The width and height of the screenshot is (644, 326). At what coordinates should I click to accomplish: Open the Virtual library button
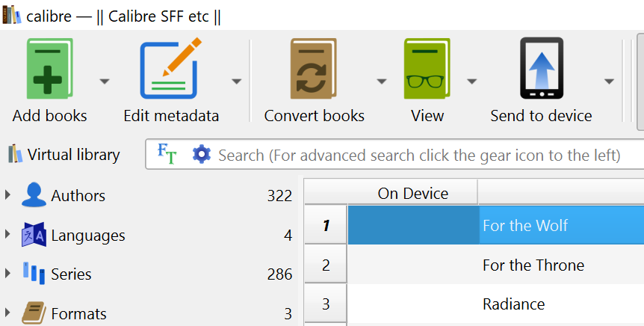(64, 155)
